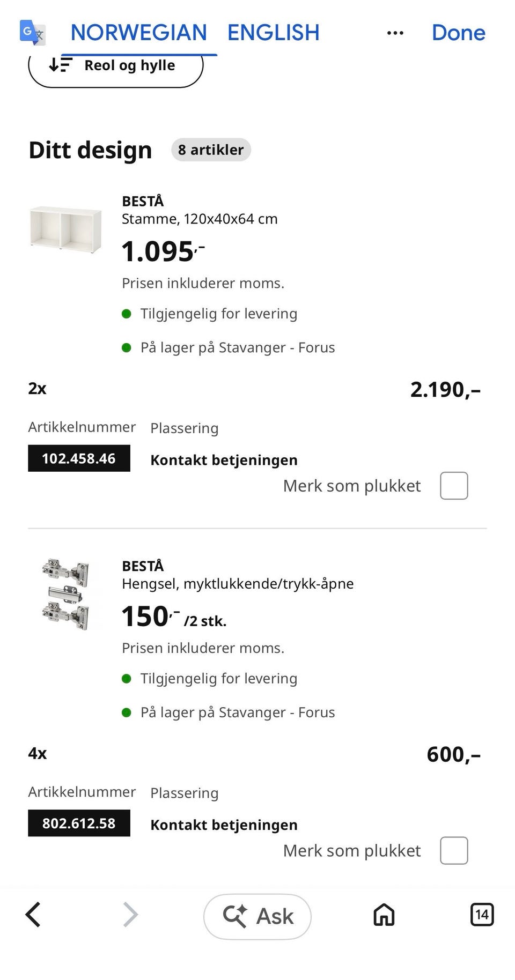Open the BESTÅ Stamme product thumbnail

pyautogui.click(x=65, y=229)
